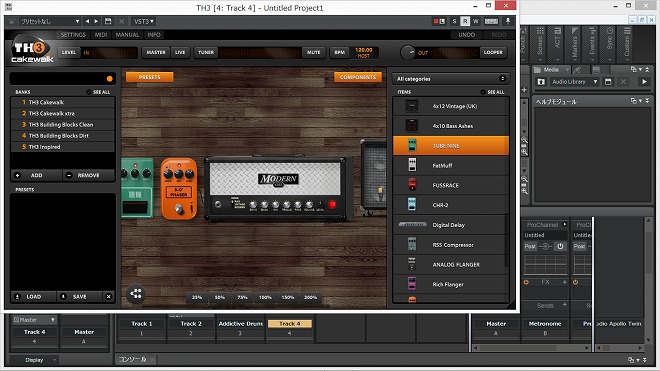Switch to the COMPONENTS tab
Image resolution: width=660 pixels, height=371 pixels.
358,77
